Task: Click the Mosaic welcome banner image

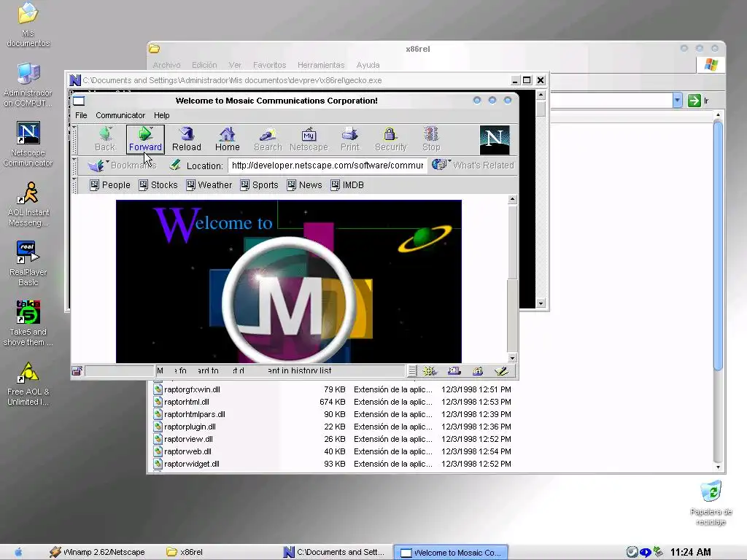Action: (289, 281)
